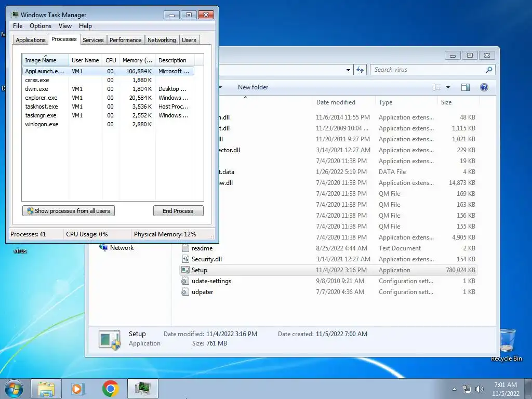The image size is (532, 399).
Task: Open the view options dropdown arrow
Action: coord(448,87)
